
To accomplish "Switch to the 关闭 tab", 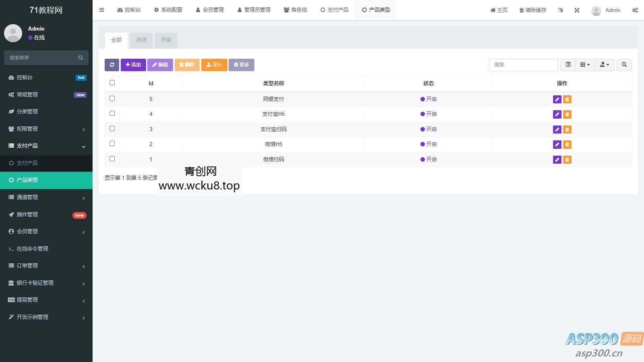I will 141,40.
